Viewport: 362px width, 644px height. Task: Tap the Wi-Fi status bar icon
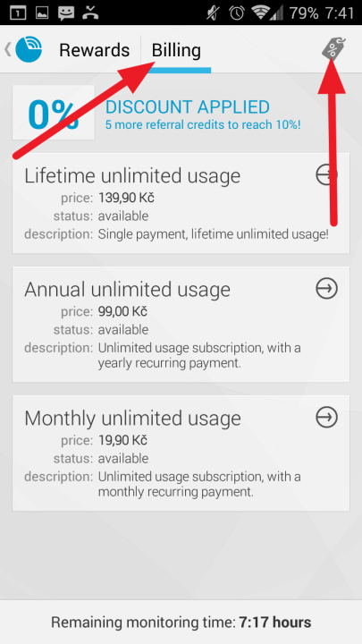(x=261, y=13)
